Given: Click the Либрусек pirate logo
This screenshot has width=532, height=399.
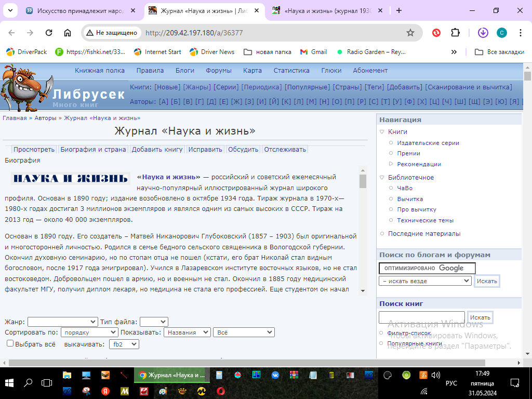Looking at the screenshot, I should pyautogui.click(x=27, y=87).
